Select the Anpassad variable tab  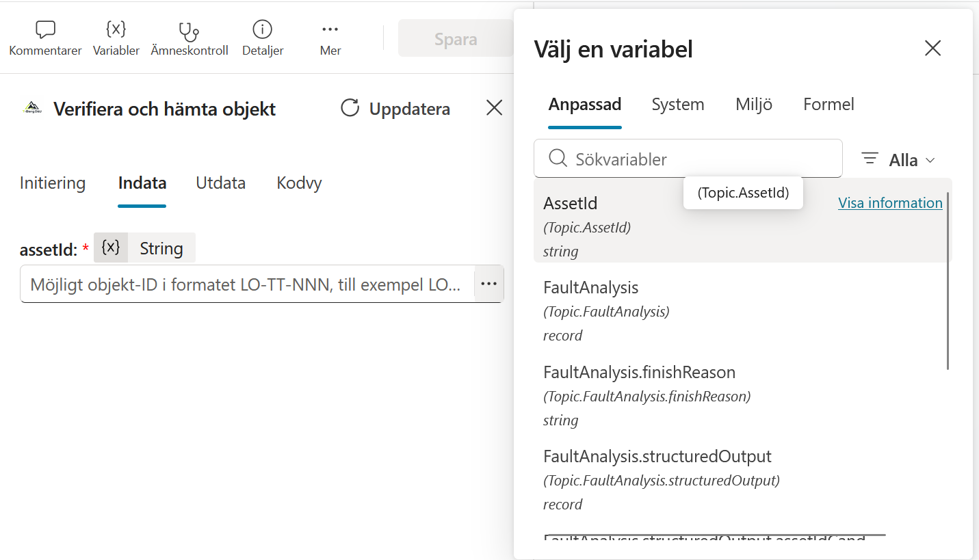point(585,105)
